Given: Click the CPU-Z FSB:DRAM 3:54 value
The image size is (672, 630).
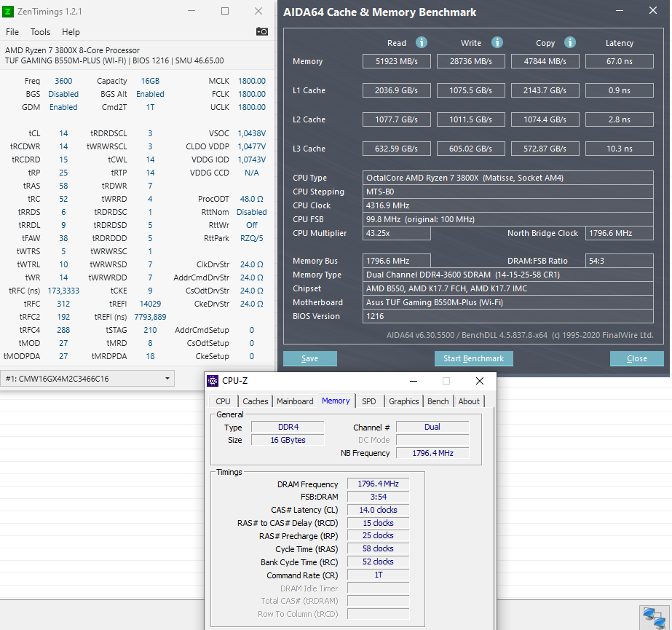Looking at the screenshot, I should 378,497.
